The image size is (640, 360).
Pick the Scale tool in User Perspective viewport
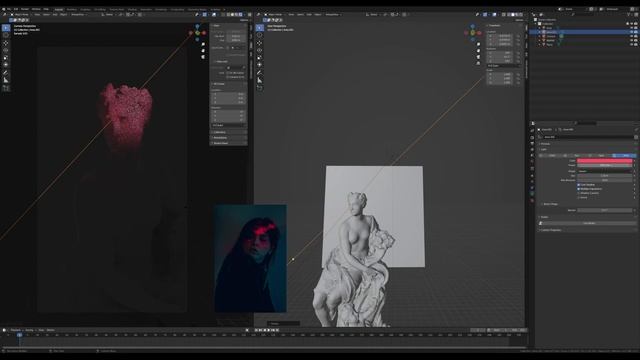260,58
